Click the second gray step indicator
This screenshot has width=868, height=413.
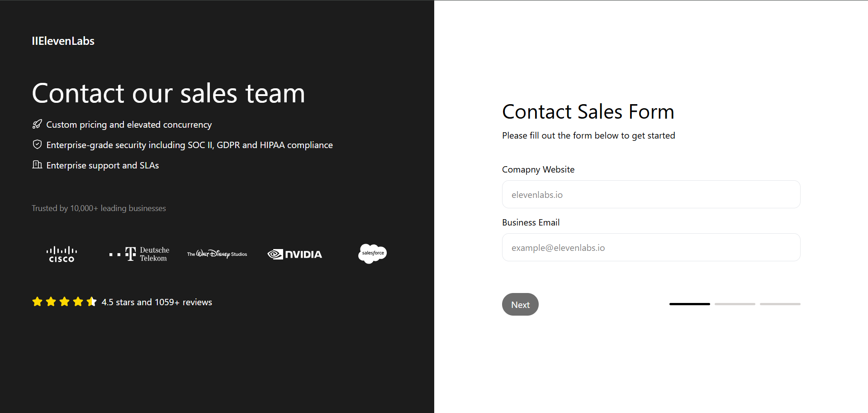coord(735,304)
